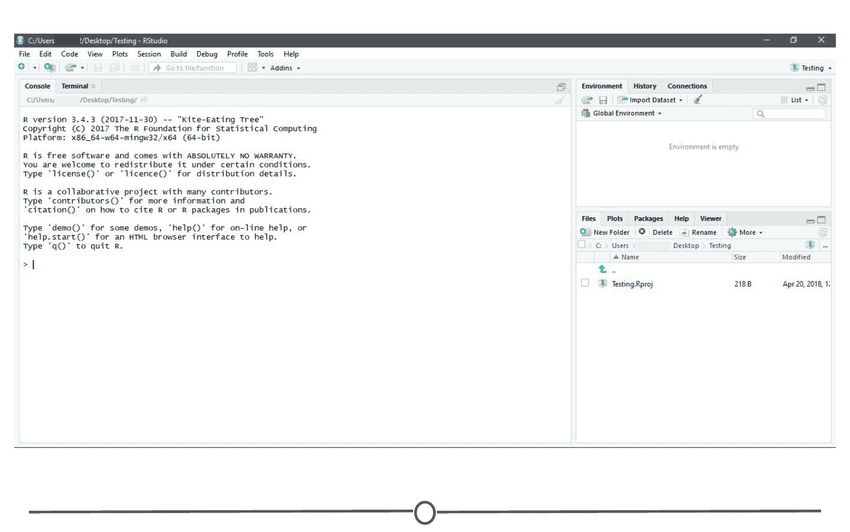This screenshot has width=850, height=532.
Task: Open the Edit menu
Action: coord(46,54)
